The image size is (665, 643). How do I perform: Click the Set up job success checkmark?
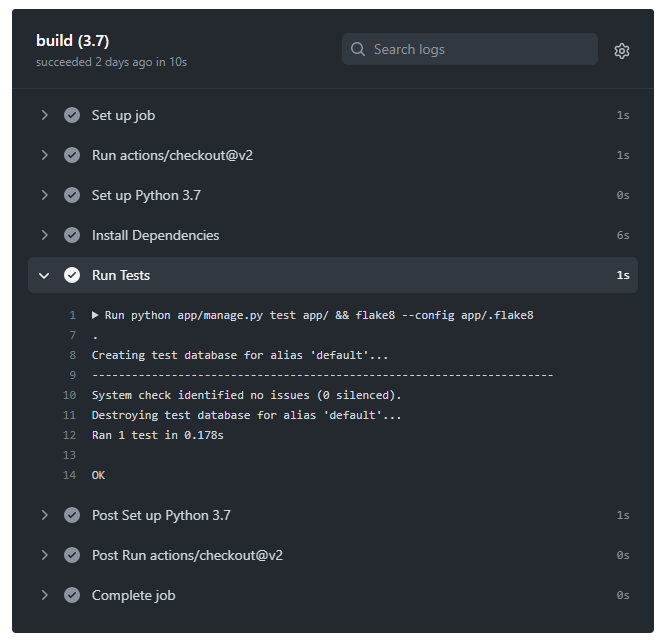tap(72, 115)
